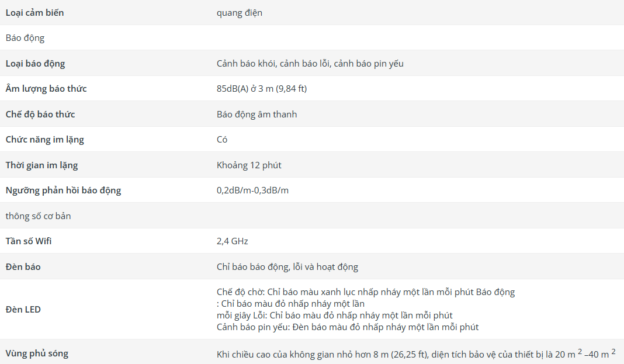Click the "Chế độ báo thức" label
This screenshot has height=364, width=624.
[x=40, y=114]
